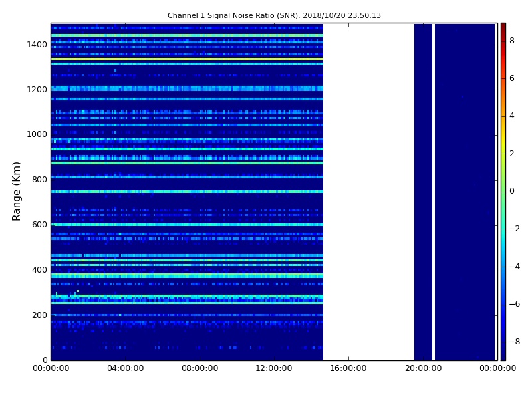Image resolution: width=532 pixels, height=399 pixels.
Task: Click y-axis tick label 1000
Action: (x=37, y=134)
